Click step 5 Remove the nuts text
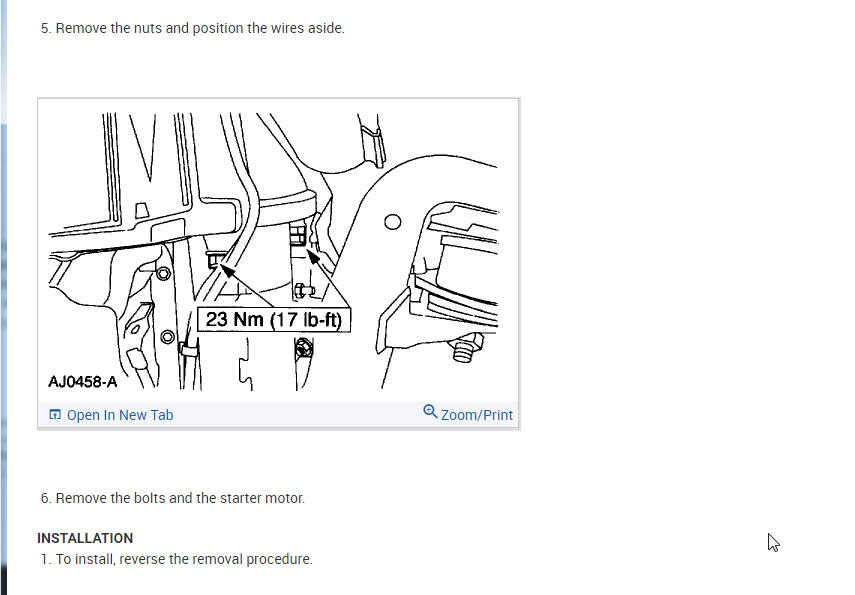The image size is (855, 595). click(192, 28)
